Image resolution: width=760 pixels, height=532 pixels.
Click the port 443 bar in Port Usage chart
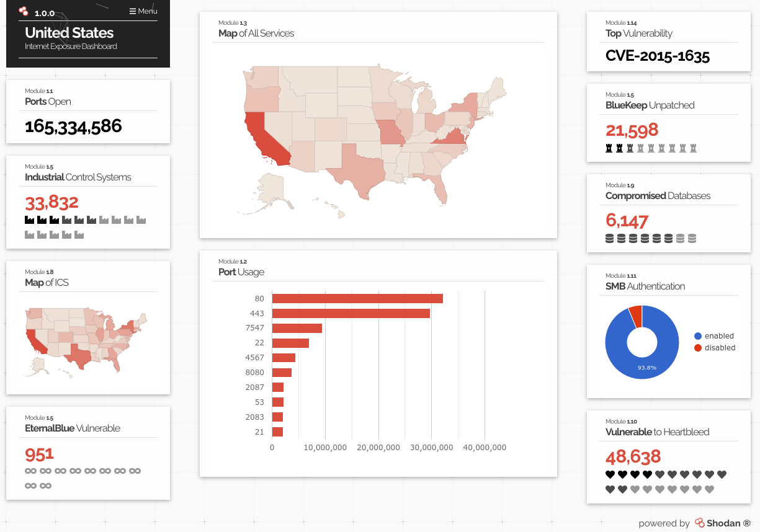[351, 313]
